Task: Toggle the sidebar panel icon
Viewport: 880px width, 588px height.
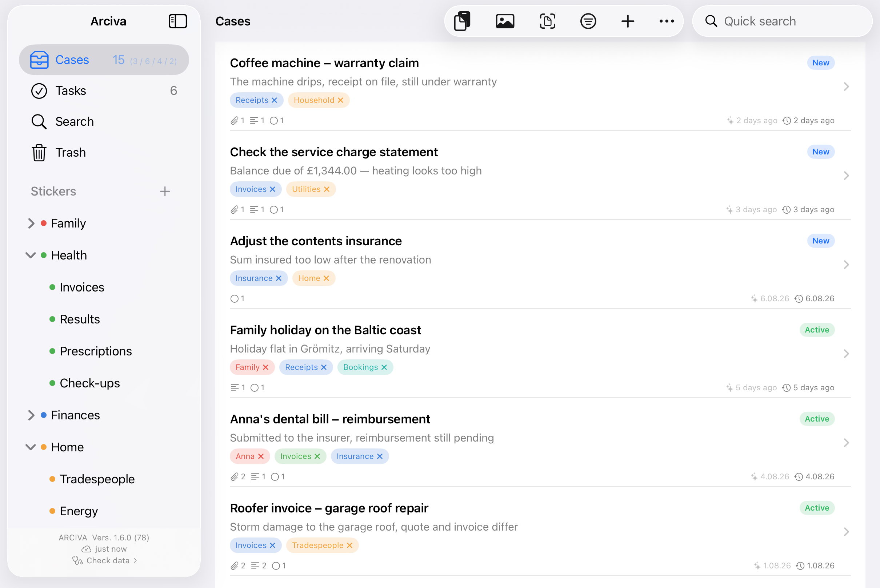Action: [177, 21]
